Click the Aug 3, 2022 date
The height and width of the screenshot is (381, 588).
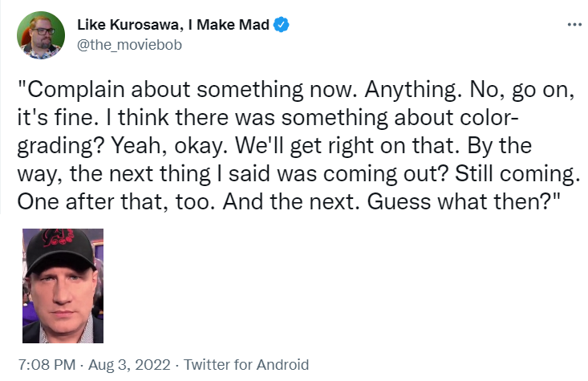(131, 364)
